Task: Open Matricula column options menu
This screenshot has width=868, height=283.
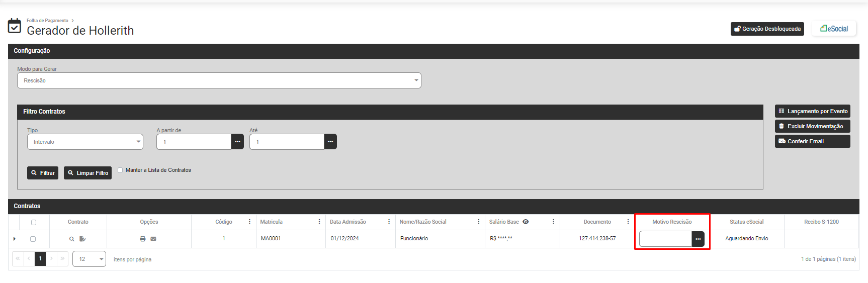Action: (x=319, y=222)
